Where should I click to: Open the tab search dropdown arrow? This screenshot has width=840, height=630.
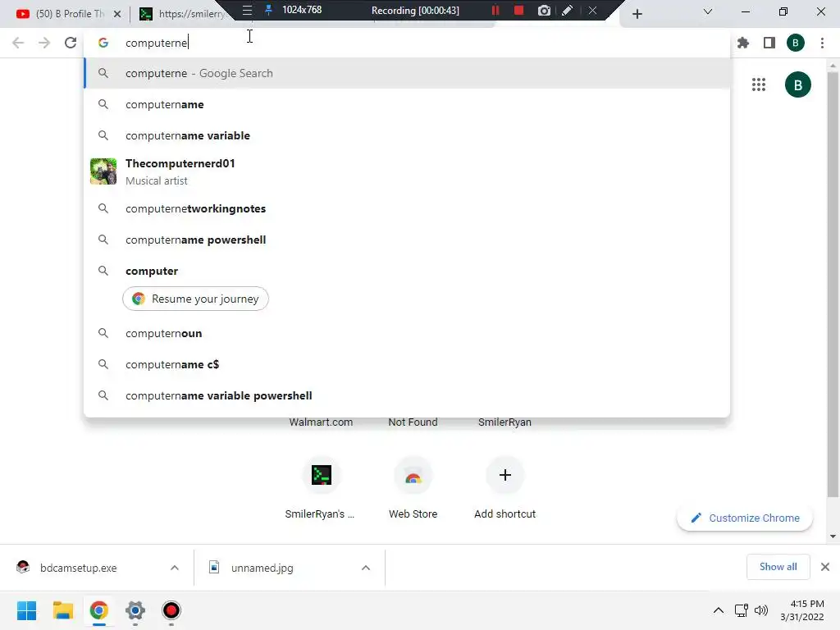(x=708, y=11)
